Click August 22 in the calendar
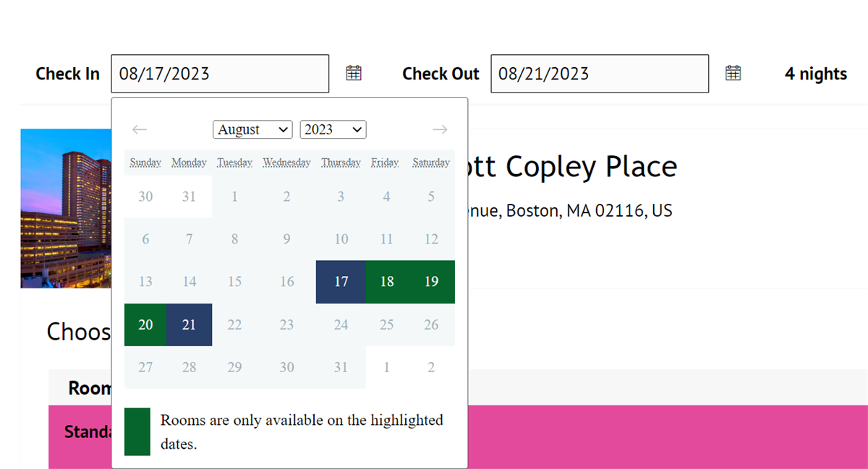This screenshot has width=868, height=469. click(234, 325)
